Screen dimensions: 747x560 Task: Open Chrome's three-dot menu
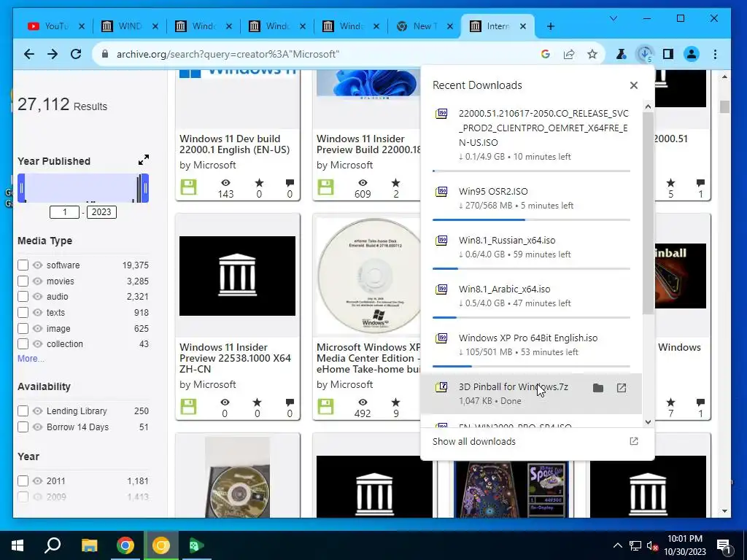[715, 54]
